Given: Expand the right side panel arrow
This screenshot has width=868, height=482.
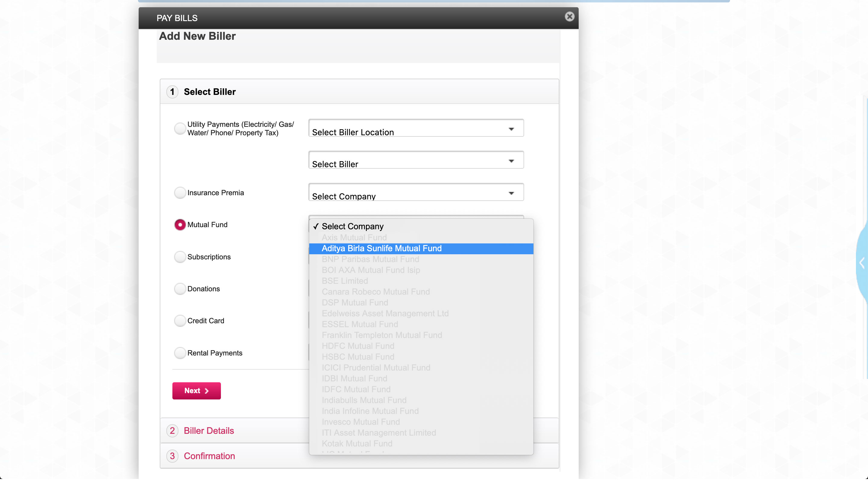Looking at the screenshot, I should tap(862, 263).
